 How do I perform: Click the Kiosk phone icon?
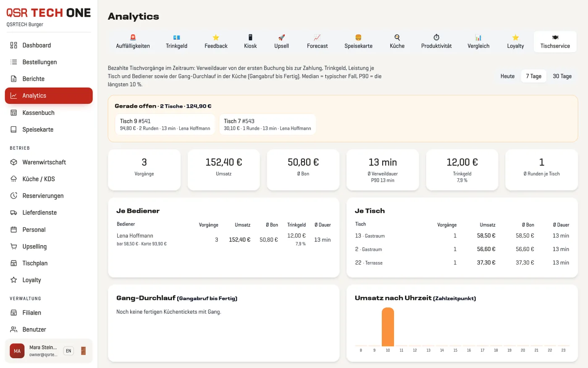point(250,37)
